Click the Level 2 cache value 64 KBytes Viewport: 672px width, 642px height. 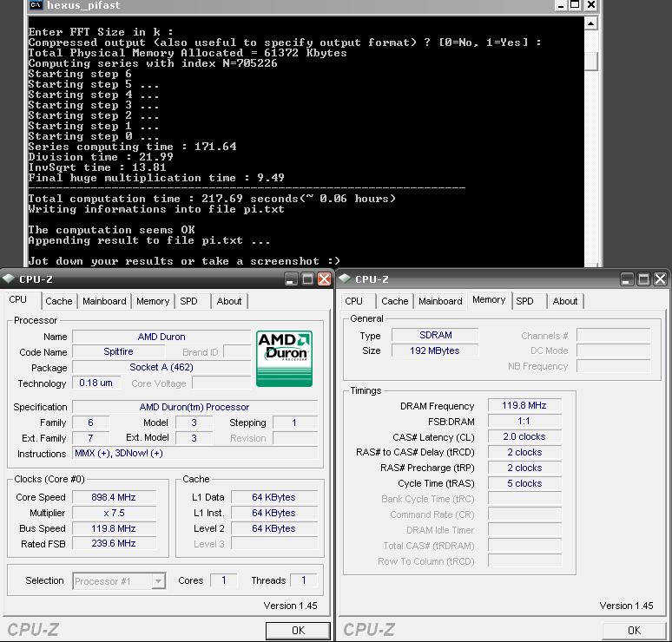coord(274,528)
